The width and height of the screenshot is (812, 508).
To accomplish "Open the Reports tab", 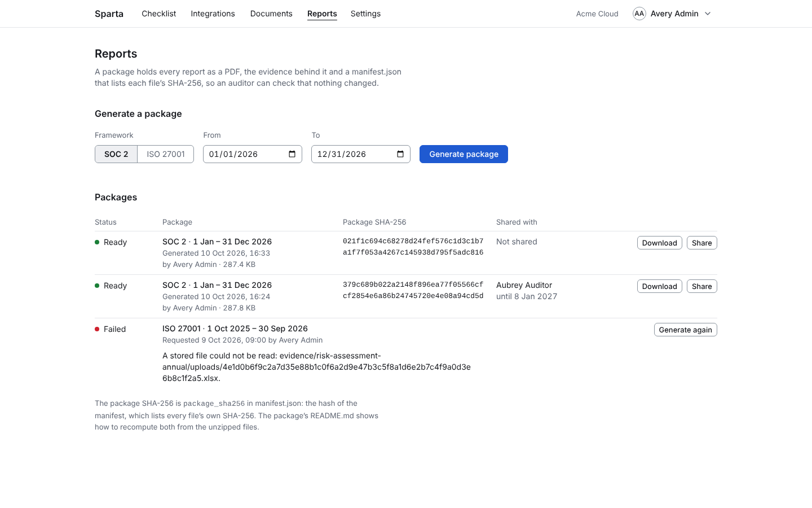I will pyautogui.click(x=322, y=14).
